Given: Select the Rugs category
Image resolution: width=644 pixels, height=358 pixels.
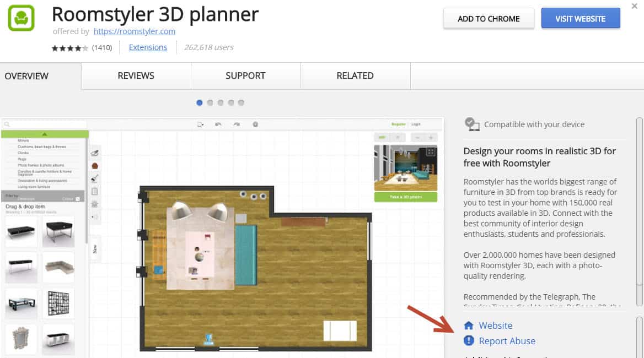Looking at the screenshot, I should coord(22,159).
